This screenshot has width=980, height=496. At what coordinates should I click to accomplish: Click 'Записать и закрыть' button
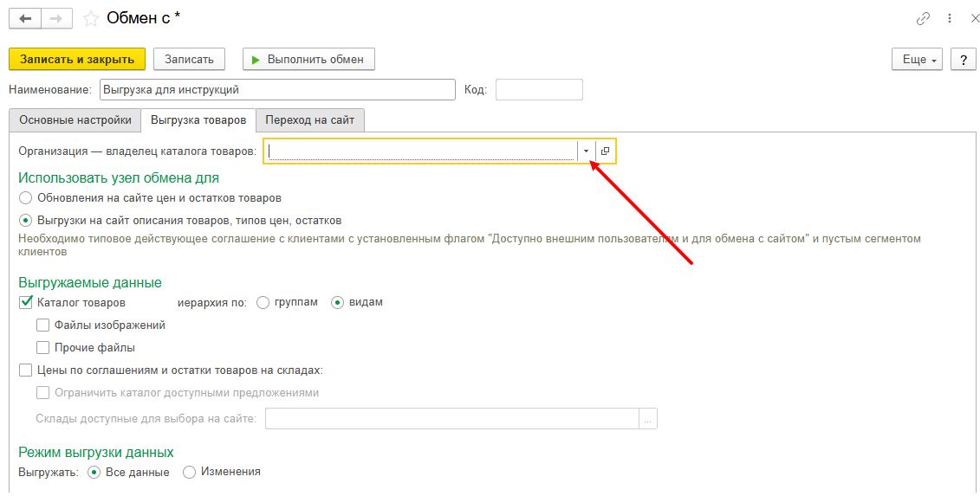77,60
